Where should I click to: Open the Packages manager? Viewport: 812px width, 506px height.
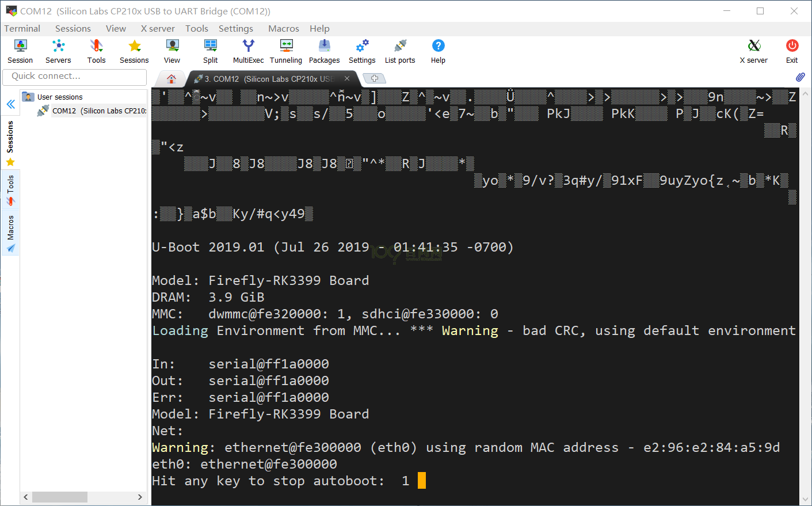click(325, 51)
